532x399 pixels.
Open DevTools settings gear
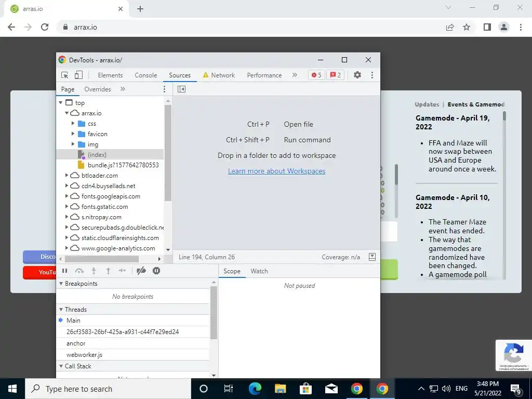357,75
